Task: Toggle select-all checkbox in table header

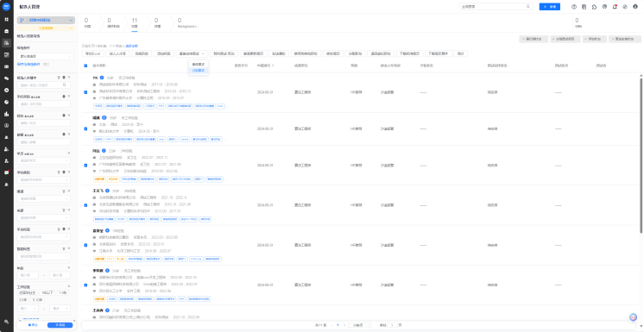Action: [85, 66]
